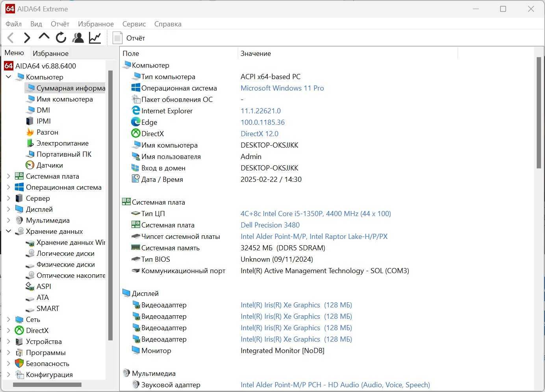Expand the Безопасность tree node
The width and height of the screenshot is (545, 392).
[x=8, y=364]
